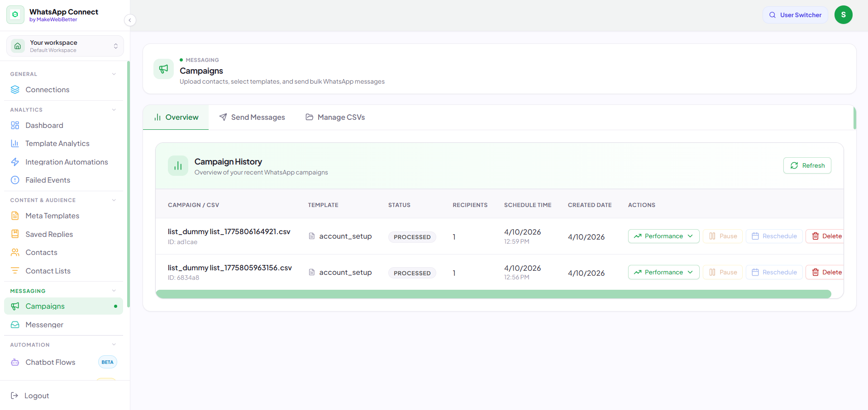
Task: Click the horizontal scrollbar under the campaign table
Action: point(493,294)
